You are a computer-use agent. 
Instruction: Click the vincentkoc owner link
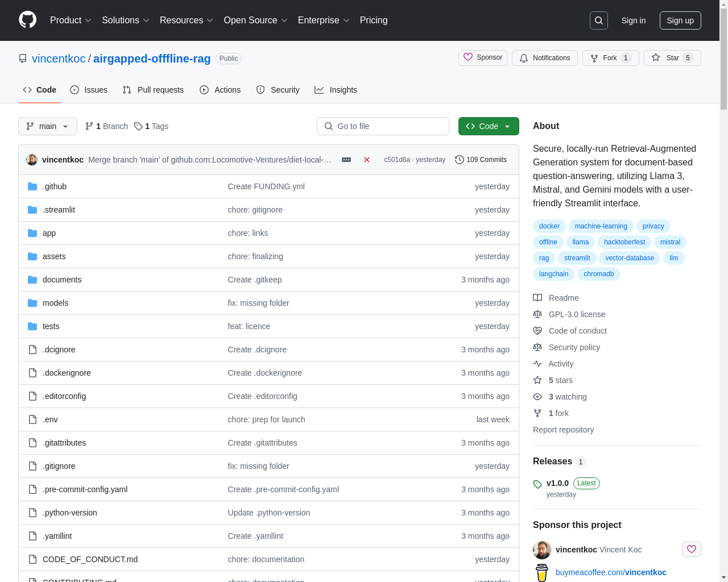59,59
